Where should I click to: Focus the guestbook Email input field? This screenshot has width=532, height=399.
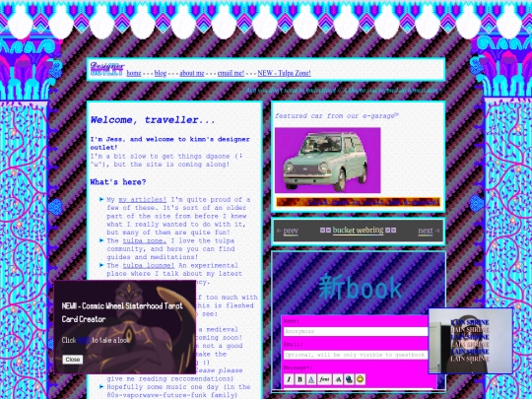click(x=357, y=355)
